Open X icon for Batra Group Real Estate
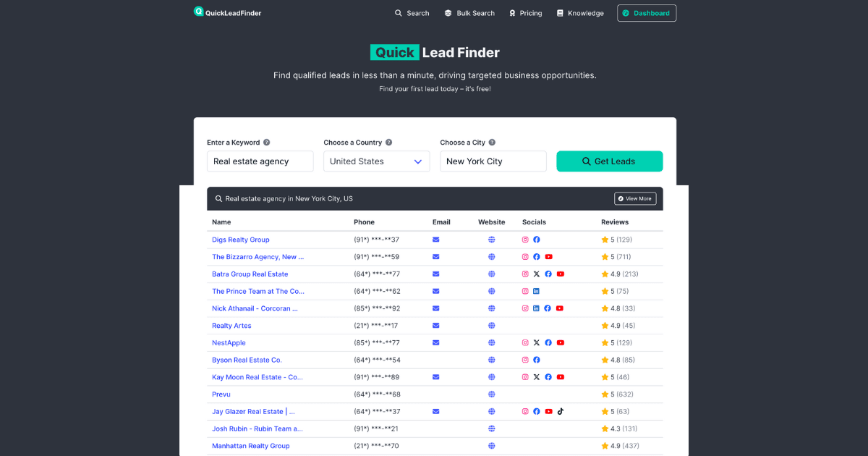This screenshot has height=456, width=868. click(x=537, y=274)
